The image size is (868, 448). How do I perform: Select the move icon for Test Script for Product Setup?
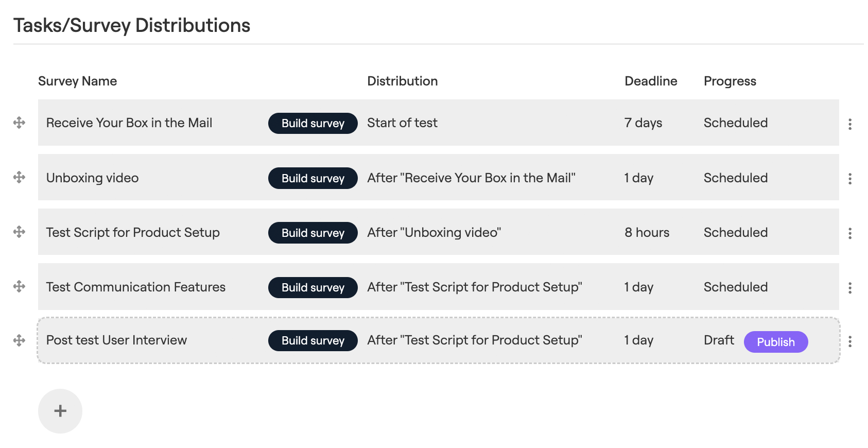pyautogui.click(x=19, y=233)
